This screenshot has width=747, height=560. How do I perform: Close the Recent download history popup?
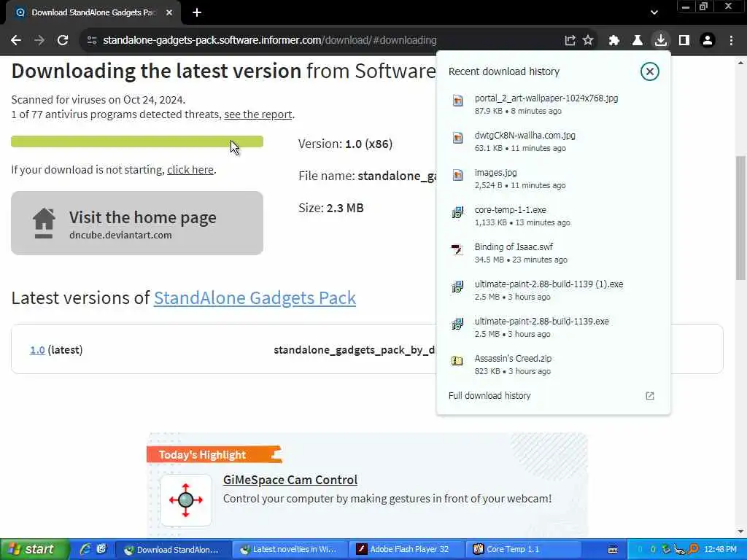coord(649,71)
